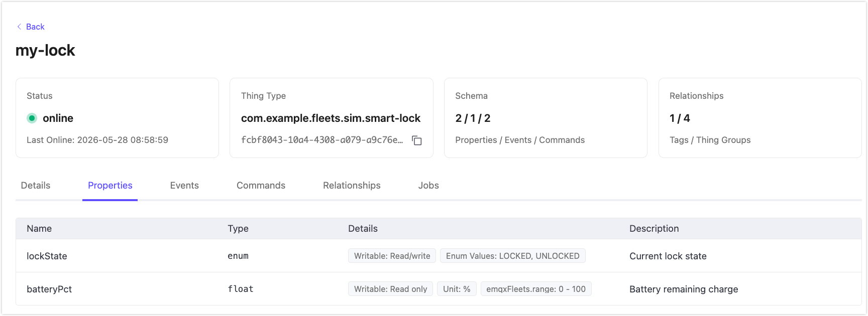Click the green online status indicator

(32, 118)
